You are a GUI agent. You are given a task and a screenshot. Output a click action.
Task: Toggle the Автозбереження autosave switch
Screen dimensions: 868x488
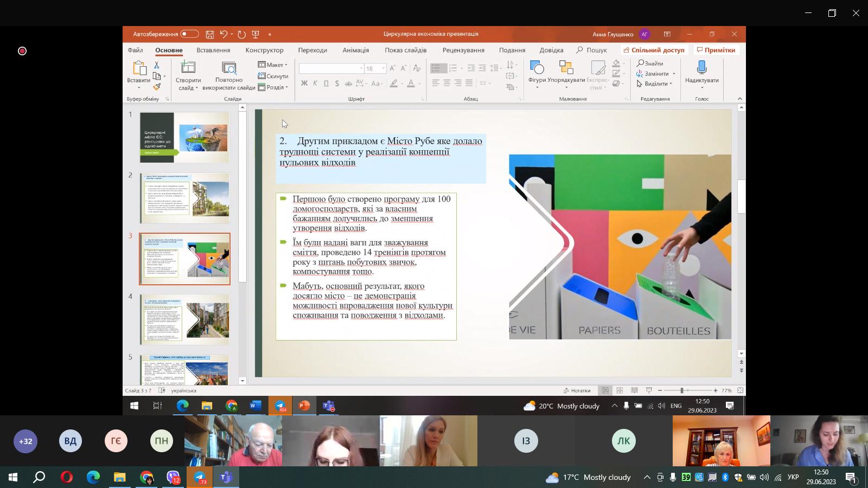pyautogui.click(x=189, y=34)
